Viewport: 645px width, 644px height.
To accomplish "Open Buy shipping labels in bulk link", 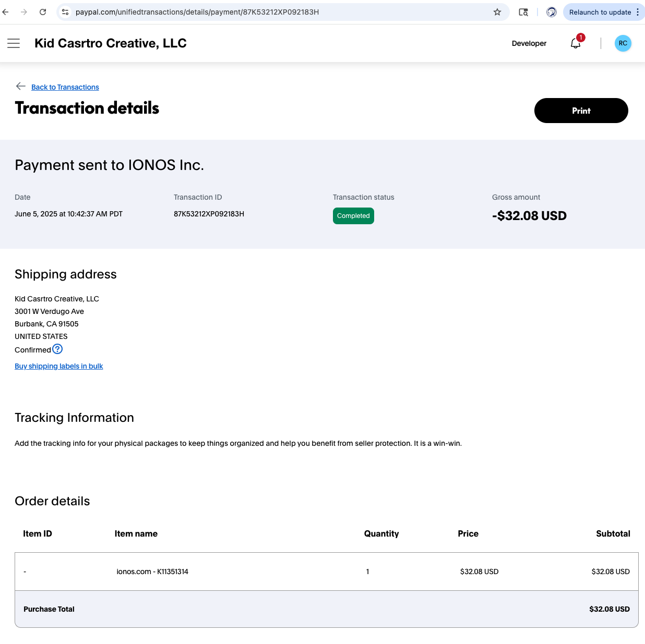I will (x=59, y=366).
